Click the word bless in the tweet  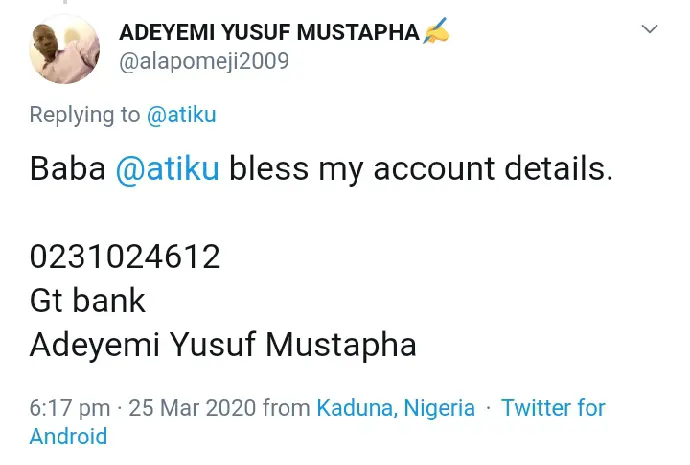pyautogui.click(x=269, y=168)
